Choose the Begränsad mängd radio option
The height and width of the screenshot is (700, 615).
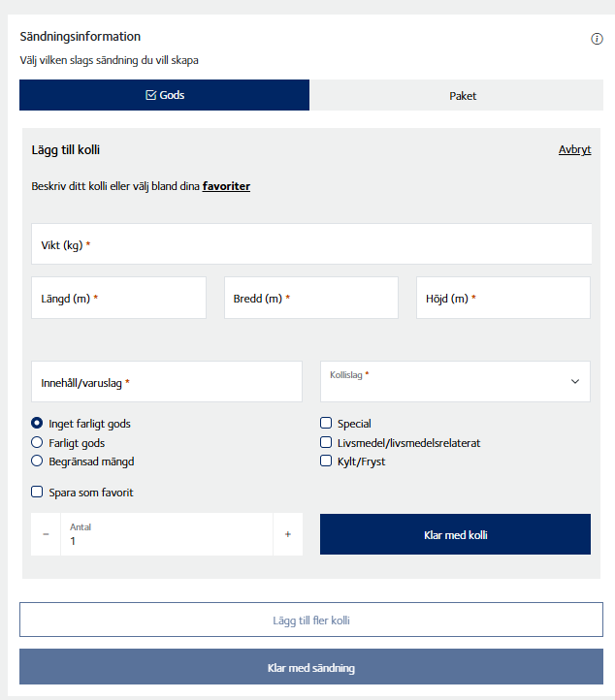pos(37,461)
